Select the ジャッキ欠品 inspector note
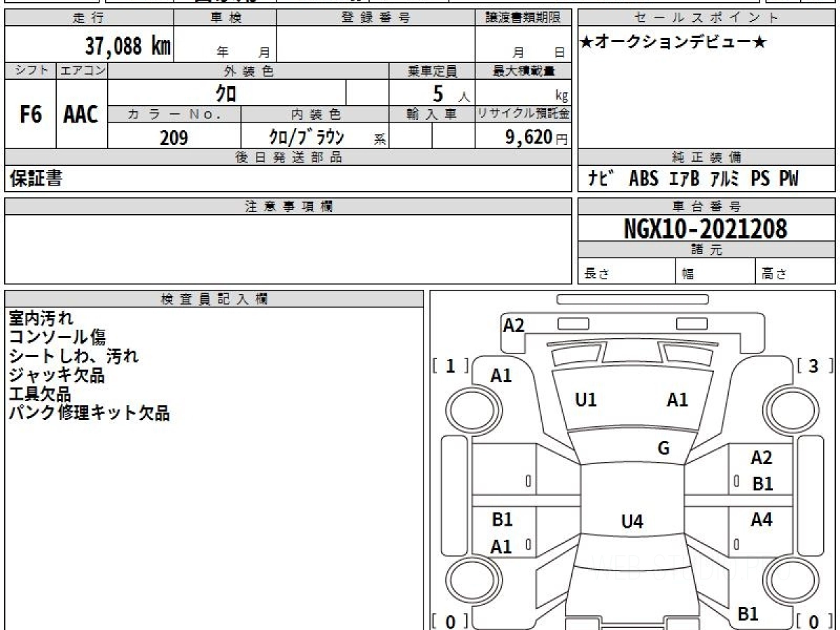Image resolution: width=840 pixels, height=630 pixels. (x=57, y=375)
